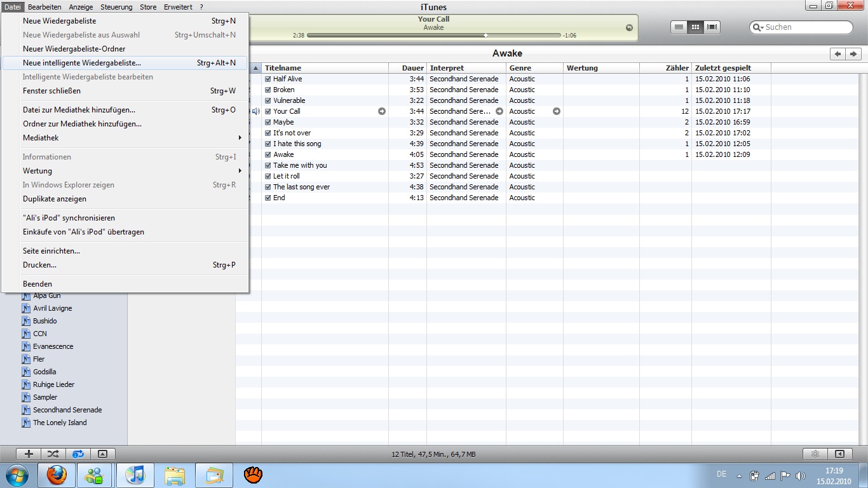Toggle shuffle playback button
The height and width of the screenshot is (488, 868).
click(x=53, y=454)
